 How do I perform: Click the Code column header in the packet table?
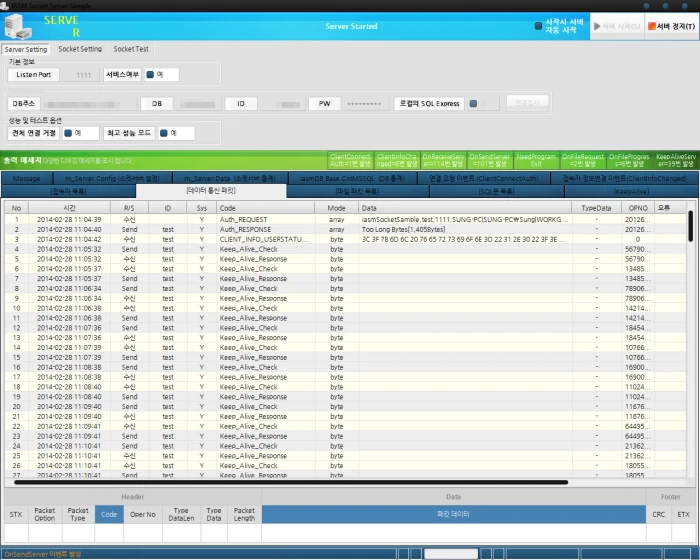266,208
